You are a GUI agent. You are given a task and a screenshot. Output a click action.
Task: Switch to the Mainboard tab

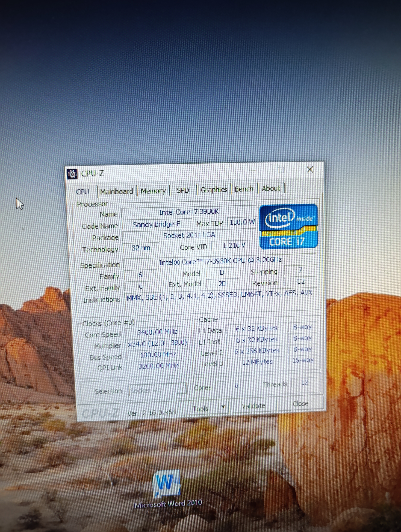(116, 191)
